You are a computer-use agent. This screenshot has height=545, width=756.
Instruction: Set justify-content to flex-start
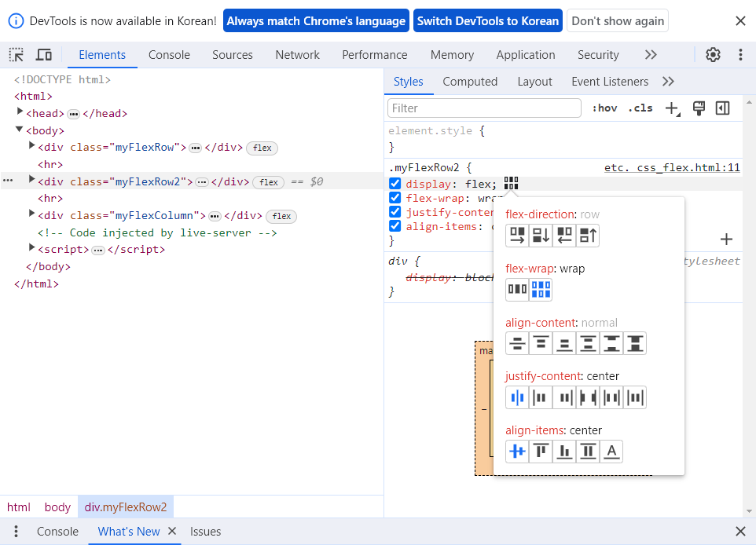(x=541, y=397)
